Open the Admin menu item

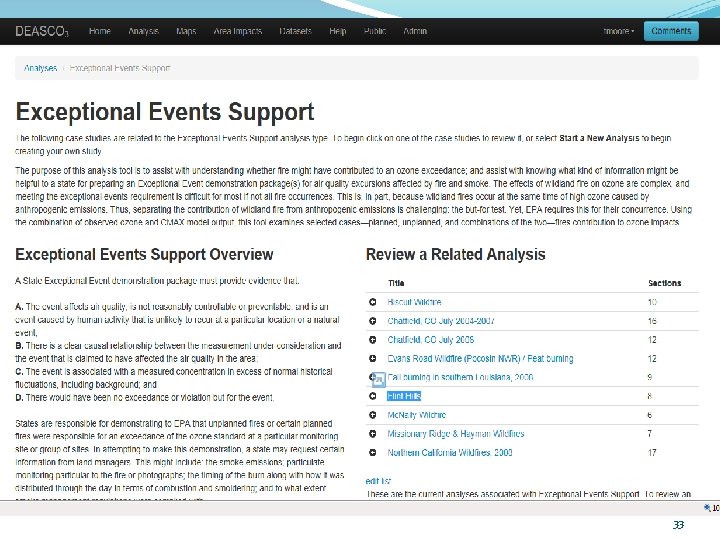(415, 31)
